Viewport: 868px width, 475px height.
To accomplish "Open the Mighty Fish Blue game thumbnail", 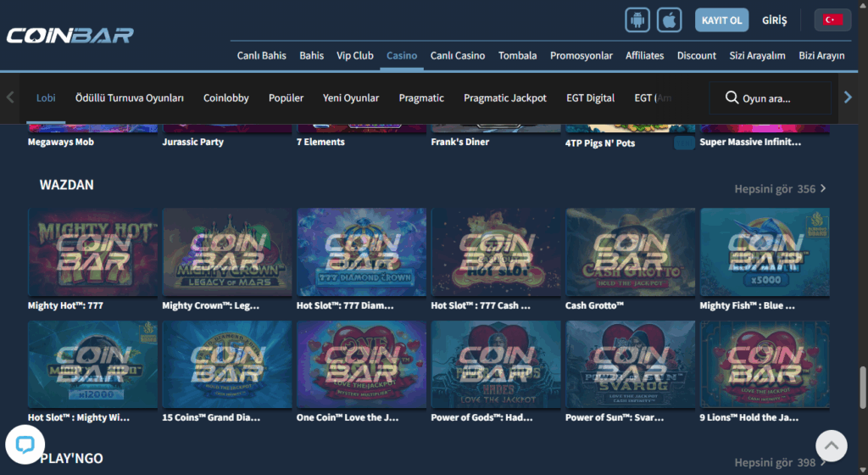I will coord(765,252).
